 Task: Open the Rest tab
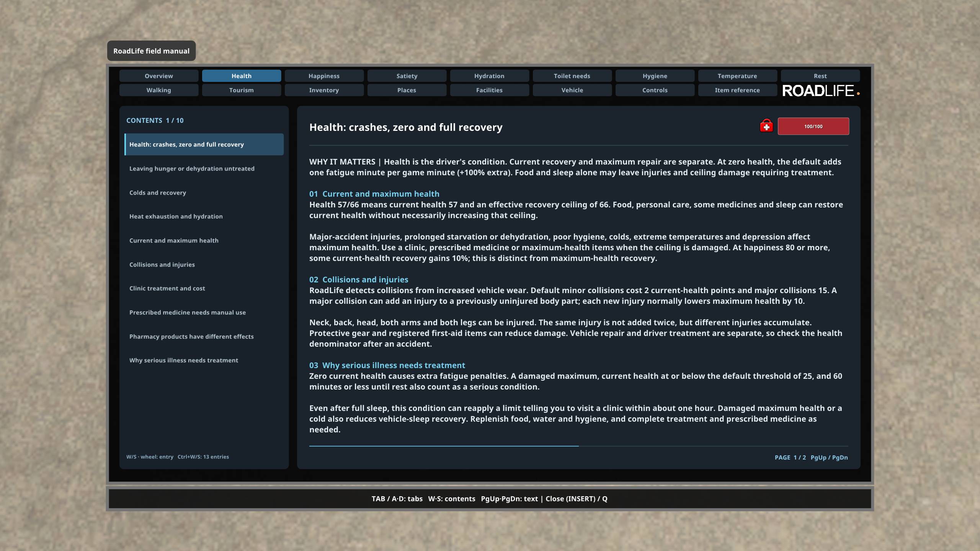click(x=820, y=76)
